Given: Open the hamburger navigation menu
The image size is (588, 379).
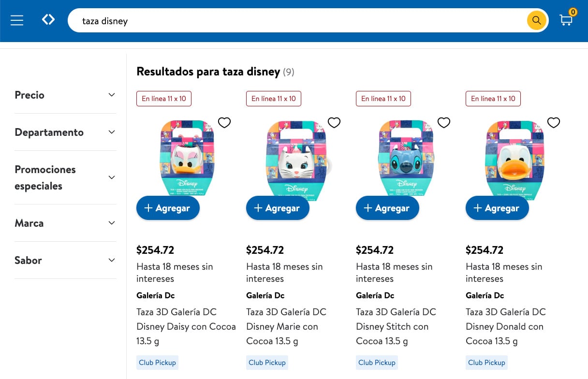Looking at the screenshot, I should point(16,20).
